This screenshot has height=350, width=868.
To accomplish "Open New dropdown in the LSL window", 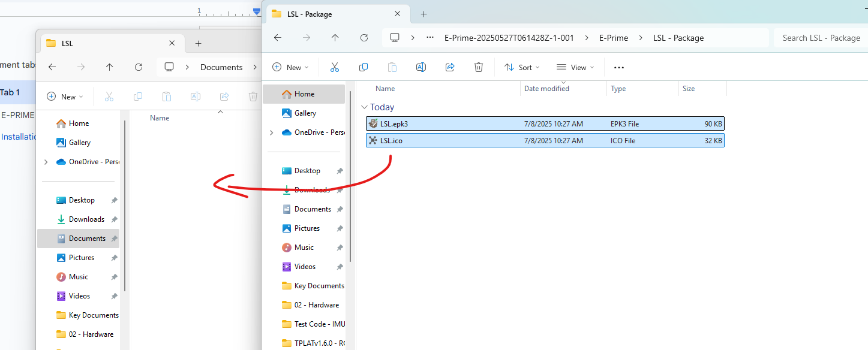I will pos(65,96).
